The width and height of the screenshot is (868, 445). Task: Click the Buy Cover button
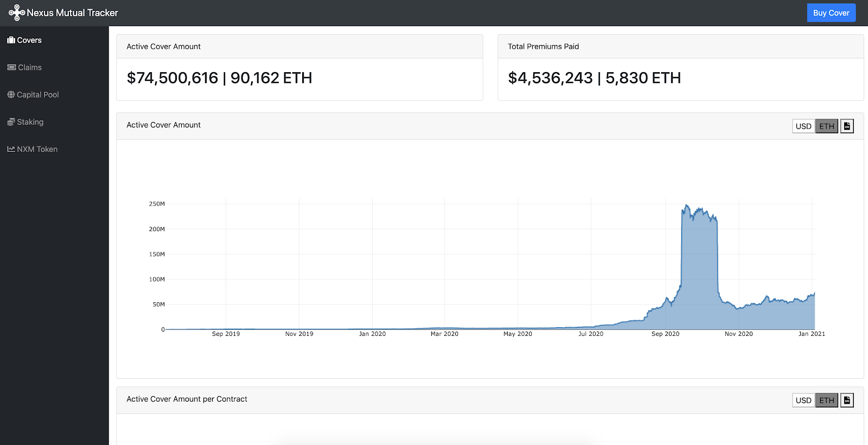[x=831, y=13]
